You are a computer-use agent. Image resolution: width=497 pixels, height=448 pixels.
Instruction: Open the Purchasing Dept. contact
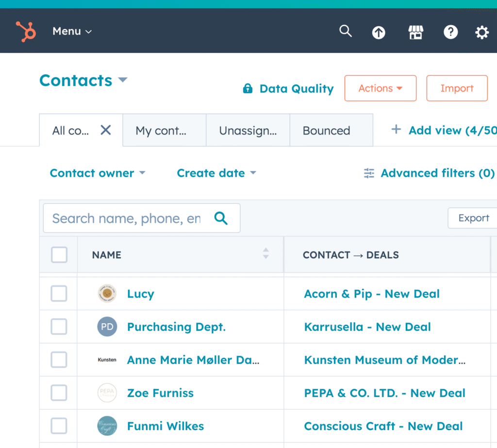[176, 327]
